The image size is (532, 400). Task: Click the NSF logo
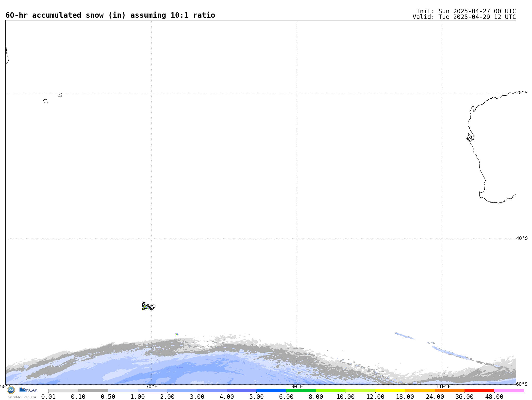11,390
